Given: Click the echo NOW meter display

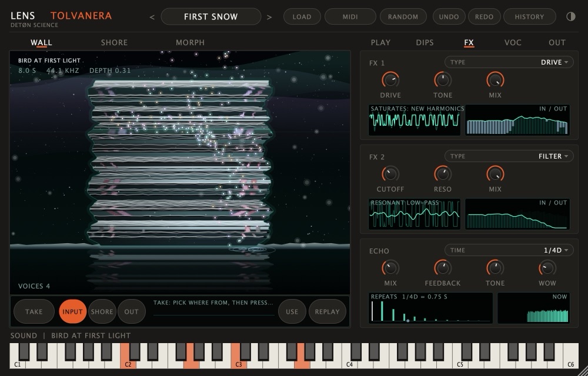Looking at the screenshot, I should click(x=534, y=308).
